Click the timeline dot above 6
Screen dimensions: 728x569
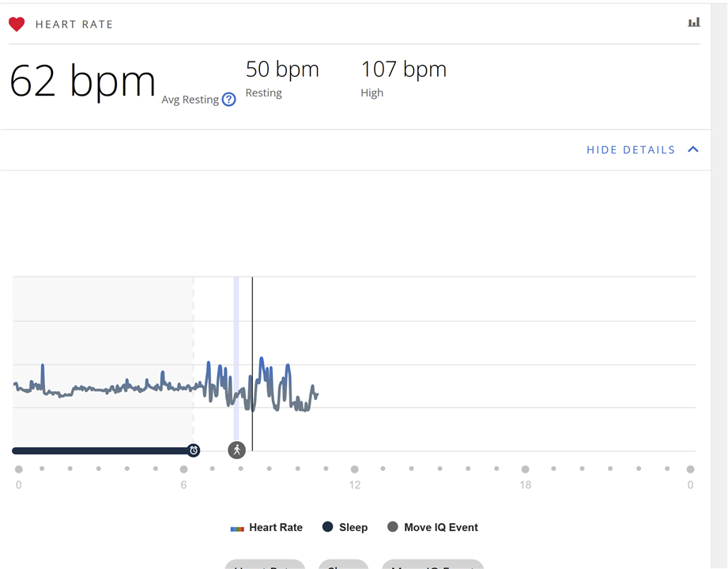coord(183,469)
